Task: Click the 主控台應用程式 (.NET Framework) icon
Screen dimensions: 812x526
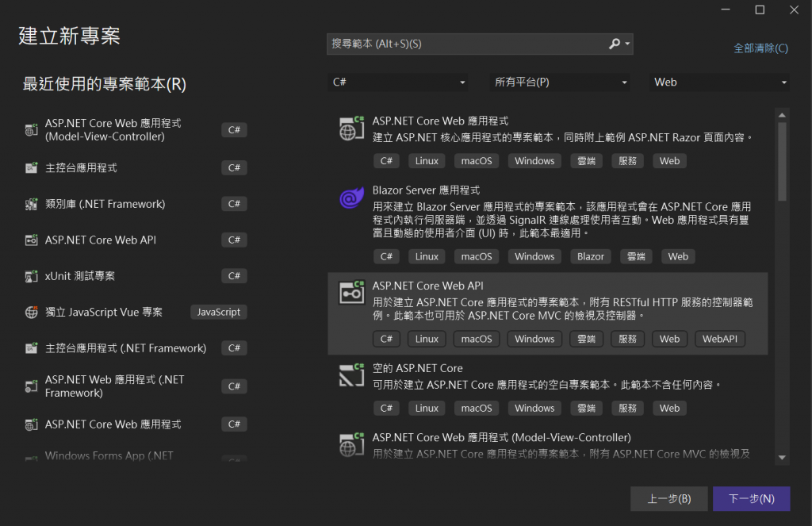Action: 32,348
